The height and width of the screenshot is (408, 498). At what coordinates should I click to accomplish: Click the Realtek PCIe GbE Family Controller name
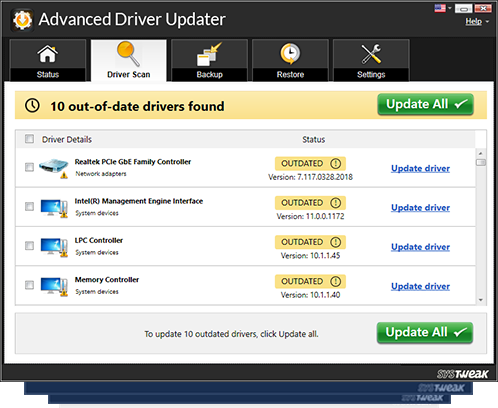(133, 162)
